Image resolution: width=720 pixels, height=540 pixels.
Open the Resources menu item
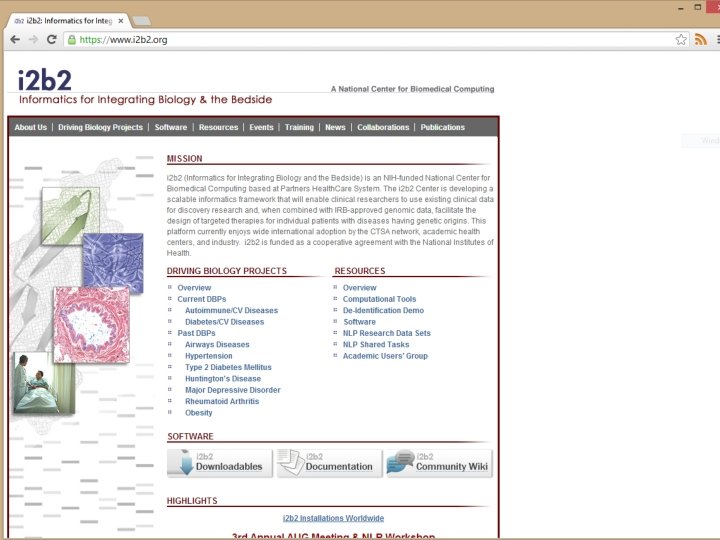tap(218, 127)
